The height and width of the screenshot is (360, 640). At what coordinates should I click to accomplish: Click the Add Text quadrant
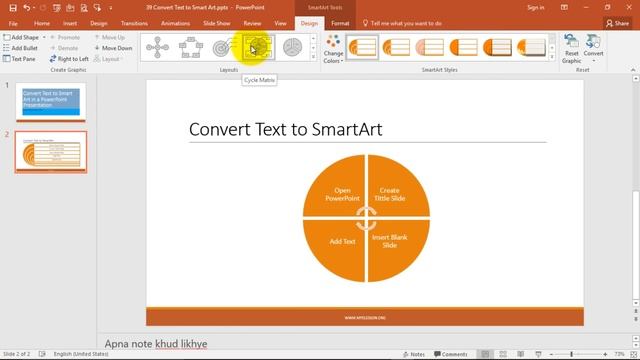pos(334,251)
